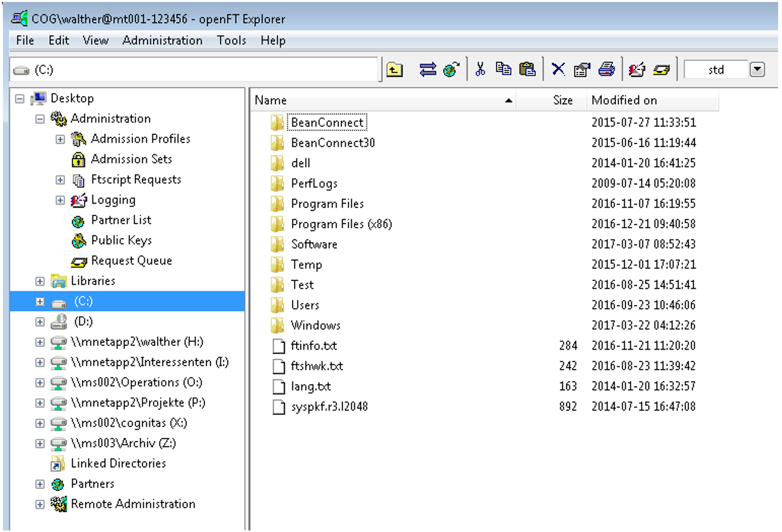Open the logging toolbar icon
The width and height of the screenshot is (782, 532).
(x=637, y=70)
